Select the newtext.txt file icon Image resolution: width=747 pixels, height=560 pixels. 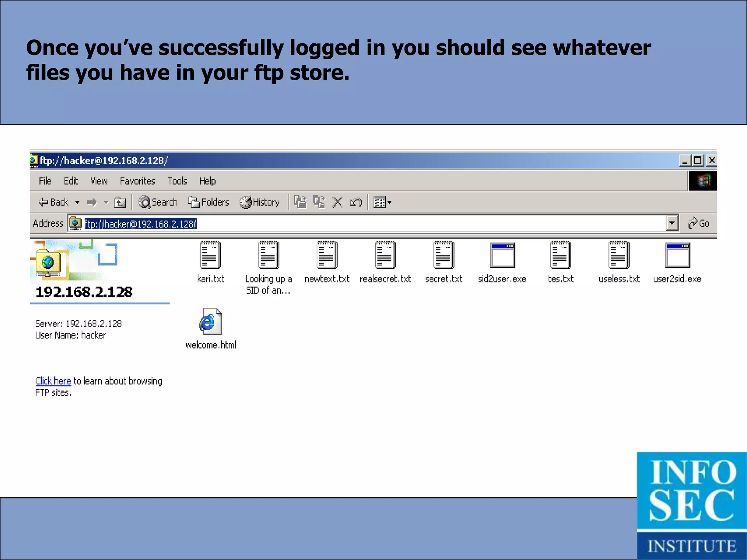(x=327, y=255)
